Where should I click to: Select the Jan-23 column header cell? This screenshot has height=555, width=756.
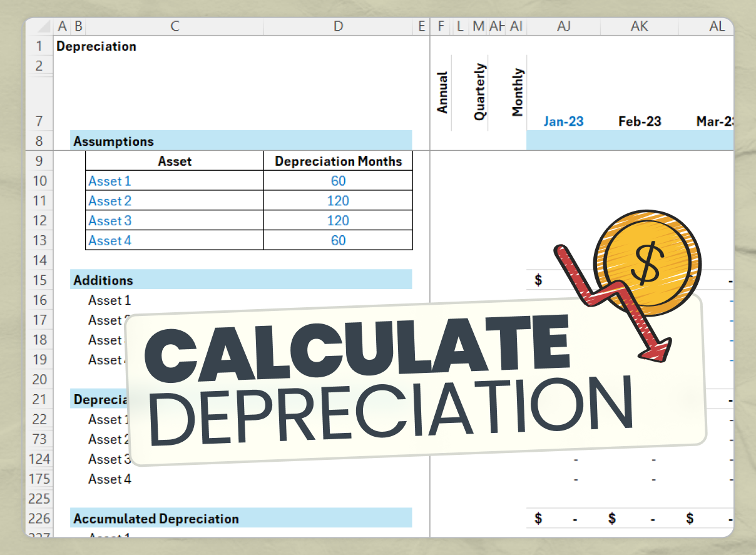pos(563,121)
